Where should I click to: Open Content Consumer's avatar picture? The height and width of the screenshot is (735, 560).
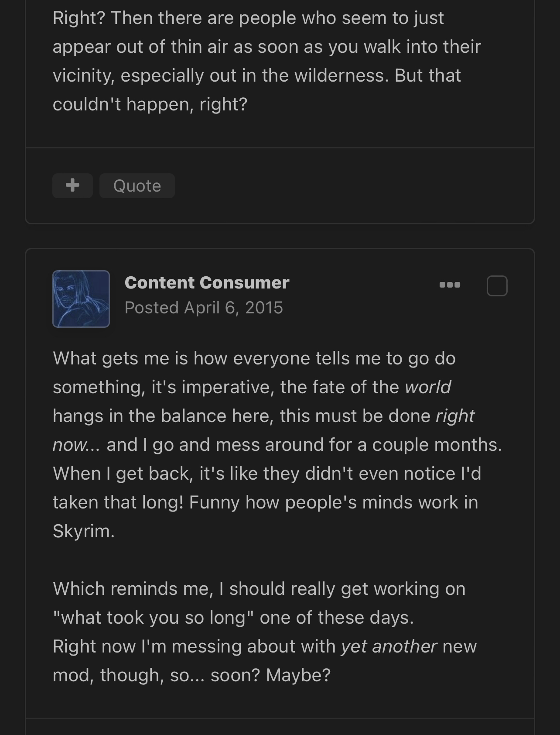point(81,299)
